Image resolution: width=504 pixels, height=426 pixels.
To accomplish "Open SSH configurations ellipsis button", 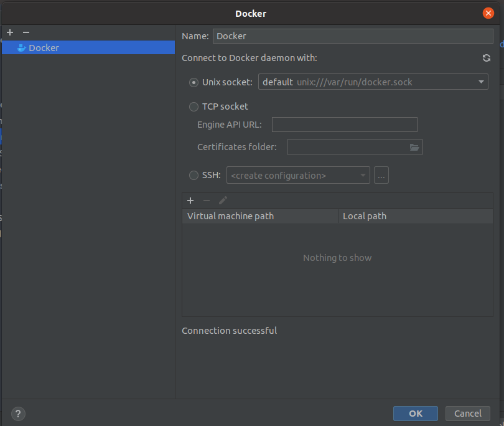I will (x=382, y=176).
